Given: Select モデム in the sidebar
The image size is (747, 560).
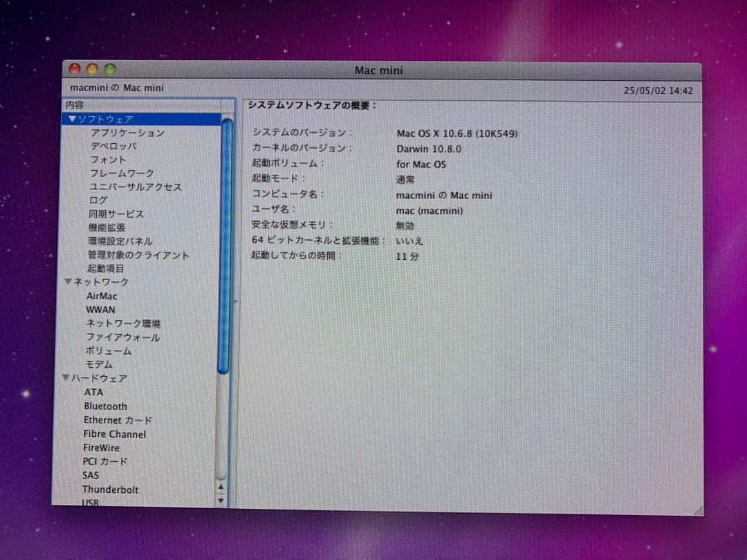Looking at the screenshot, I should click(x=99, y=364).
